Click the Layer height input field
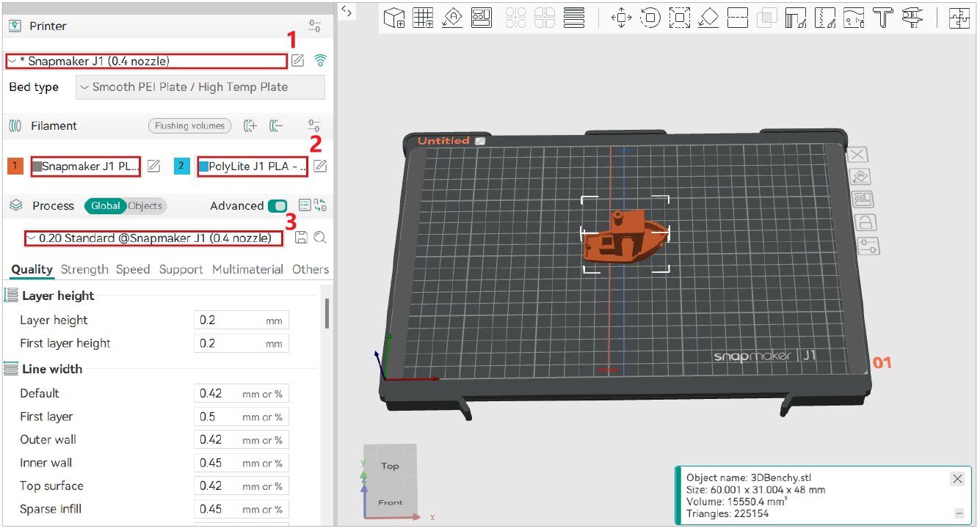This screenshot has height=531, width=980. pos(242,321)
